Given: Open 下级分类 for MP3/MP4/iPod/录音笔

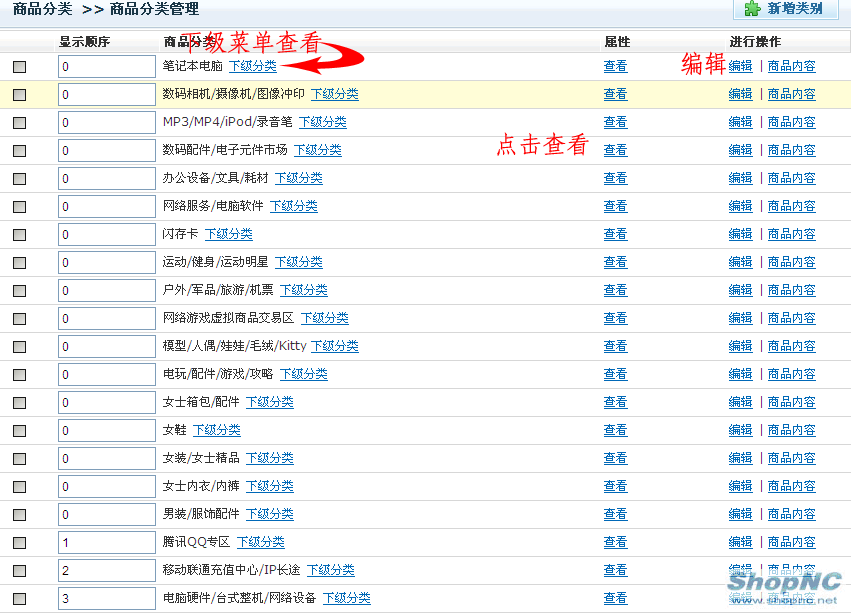Looking at the screenshot, I should [x=323, y=122].
